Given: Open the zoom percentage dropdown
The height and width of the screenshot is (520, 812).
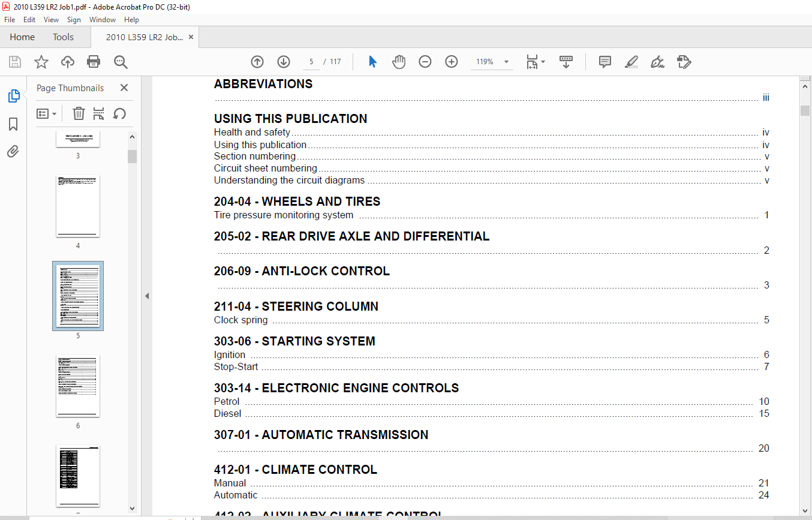Looking at the screenshot, I should pyautogui.click(x=506, y=62).
